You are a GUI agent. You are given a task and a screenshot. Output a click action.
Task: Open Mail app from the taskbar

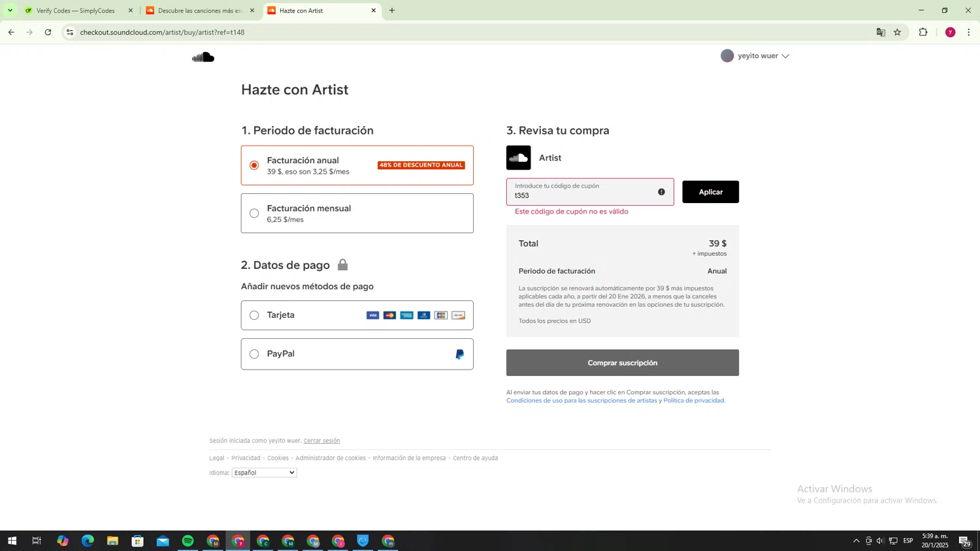163,541
